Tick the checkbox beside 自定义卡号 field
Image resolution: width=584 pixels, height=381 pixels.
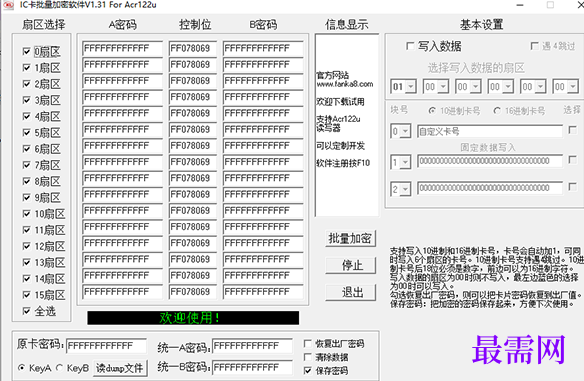coord(572,130)
